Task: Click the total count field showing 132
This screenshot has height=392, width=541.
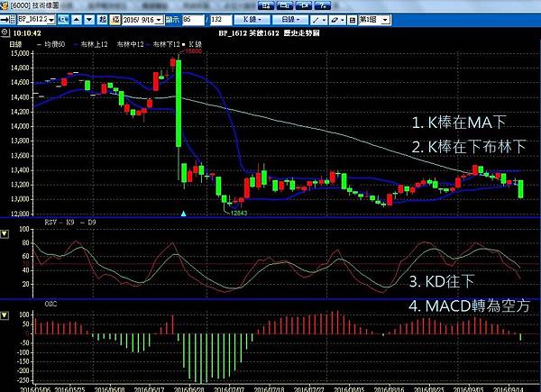Action: [221, 20]
